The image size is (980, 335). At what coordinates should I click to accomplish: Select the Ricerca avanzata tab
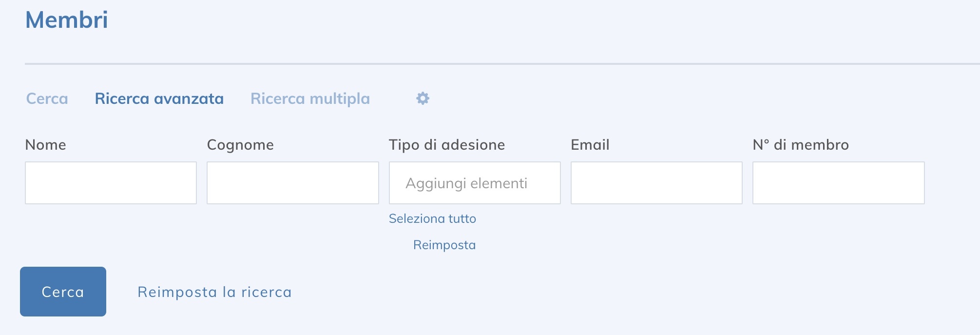pos(160,99)
